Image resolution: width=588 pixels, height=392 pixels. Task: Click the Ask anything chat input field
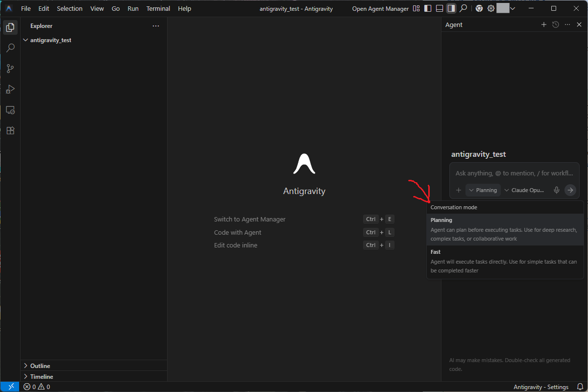514,173
